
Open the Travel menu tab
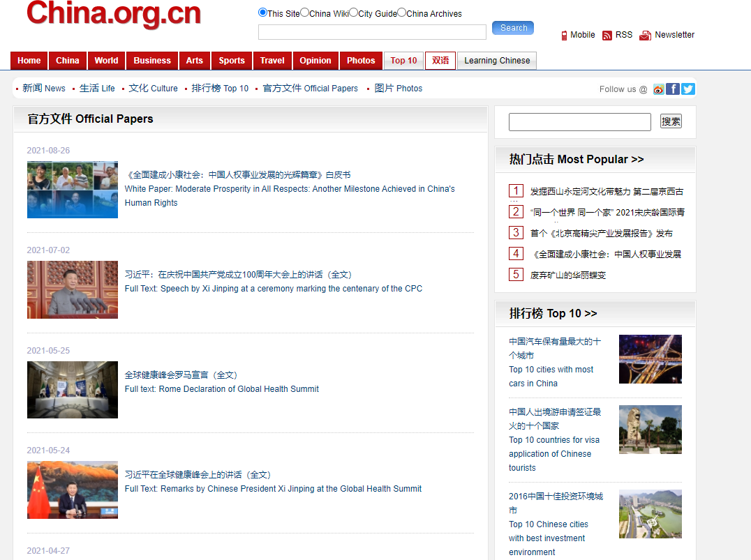[272, 61]
